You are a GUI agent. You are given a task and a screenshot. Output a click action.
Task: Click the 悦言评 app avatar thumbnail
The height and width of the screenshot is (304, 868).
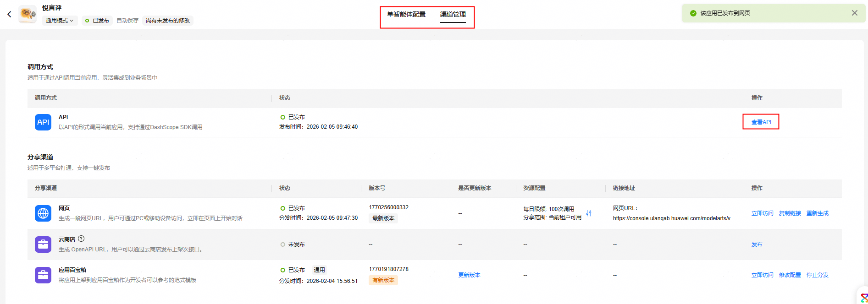(x=28, y=14)
